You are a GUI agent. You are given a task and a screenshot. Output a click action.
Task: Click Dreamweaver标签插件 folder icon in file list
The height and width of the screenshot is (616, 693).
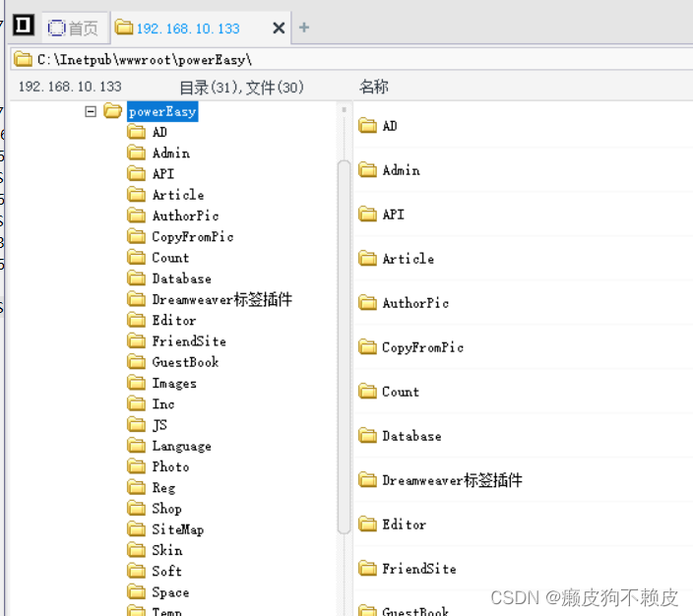click(x=368, y=480)
